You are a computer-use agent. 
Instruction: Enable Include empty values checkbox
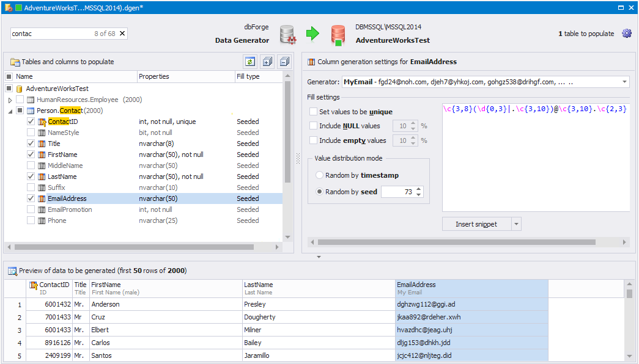pos(314,140)
